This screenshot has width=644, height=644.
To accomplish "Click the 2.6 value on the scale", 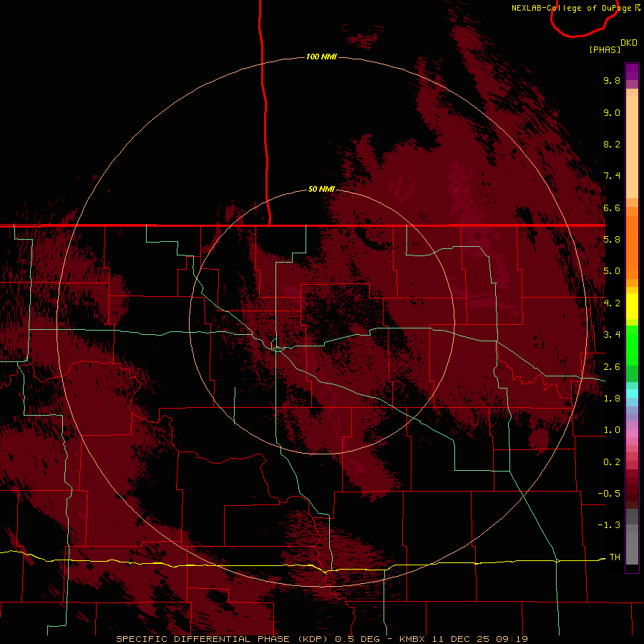I will point(612,367).
